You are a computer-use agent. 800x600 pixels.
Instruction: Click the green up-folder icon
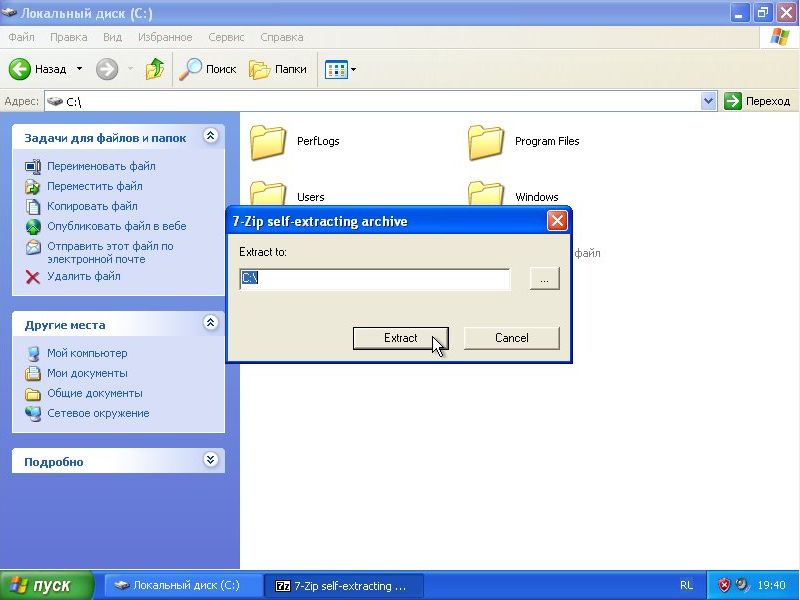(155, 69)
